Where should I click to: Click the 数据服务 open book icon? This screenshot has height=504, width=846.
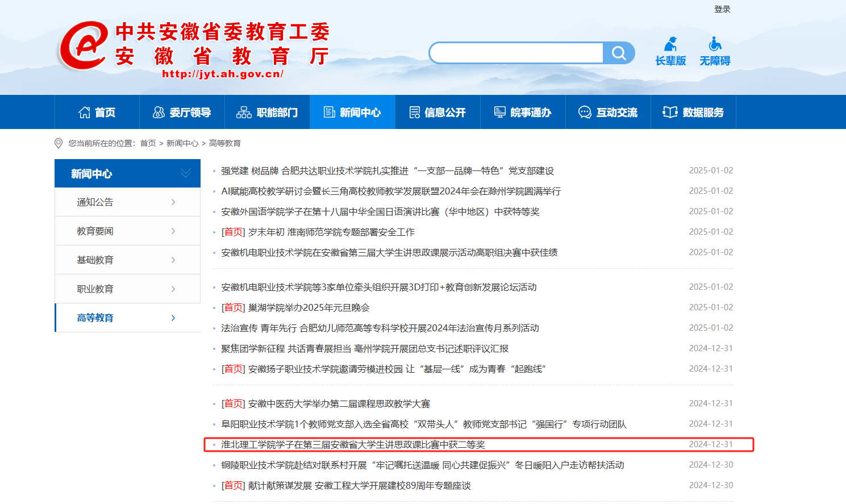point(670,113)
